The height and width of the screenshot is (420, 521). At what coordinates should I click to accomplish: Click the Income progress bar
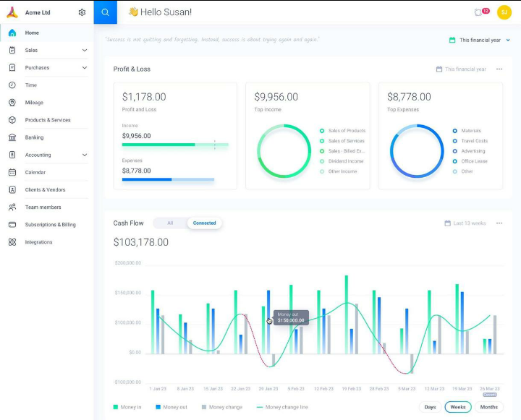(x=175, y=145)
